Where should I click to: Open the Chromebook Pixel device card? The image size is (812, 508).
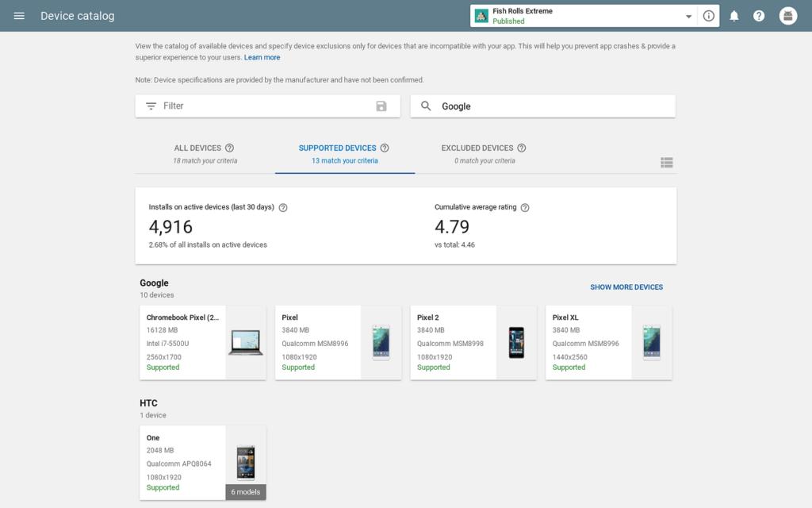click(x=202, y=342)
